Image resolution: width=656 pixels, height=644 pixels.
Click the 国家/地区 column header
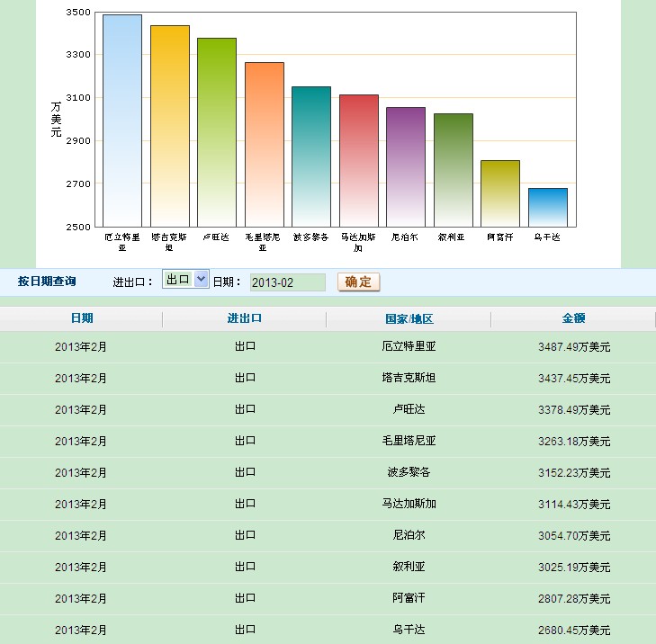point(409,318)
